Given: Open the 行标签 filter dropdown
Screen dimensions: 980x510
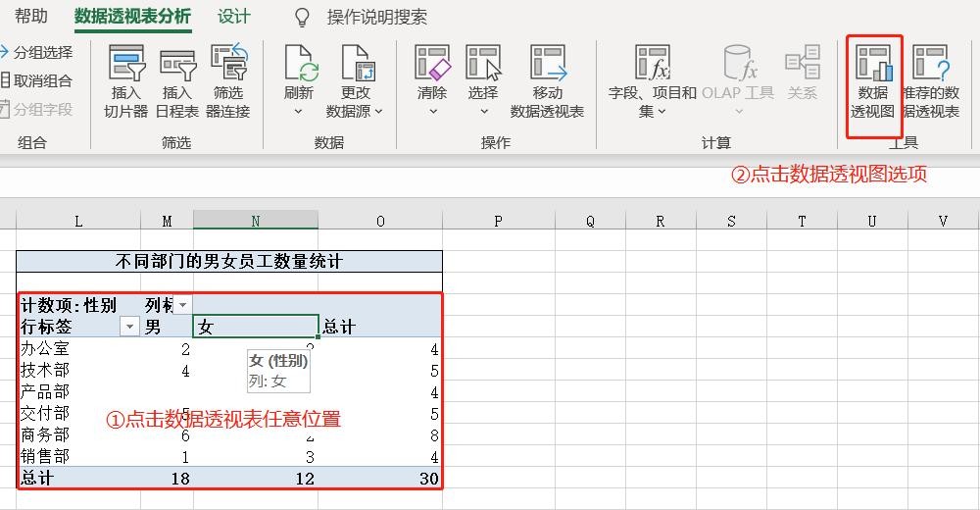Looking at the screenshot, I should point(129,327).
